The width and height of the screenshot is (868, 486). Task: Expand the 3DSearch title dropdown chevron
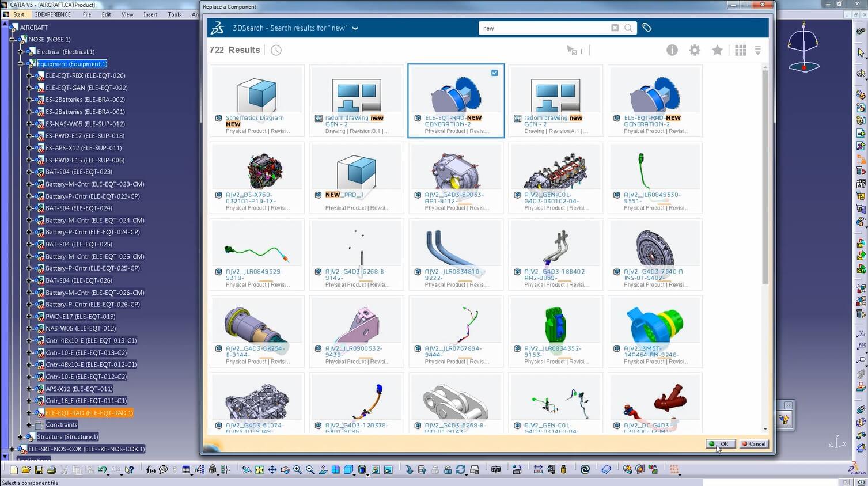355,28
